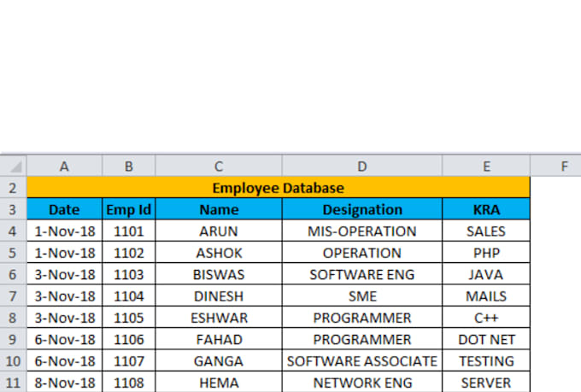Select column E header

pos(486,167)
